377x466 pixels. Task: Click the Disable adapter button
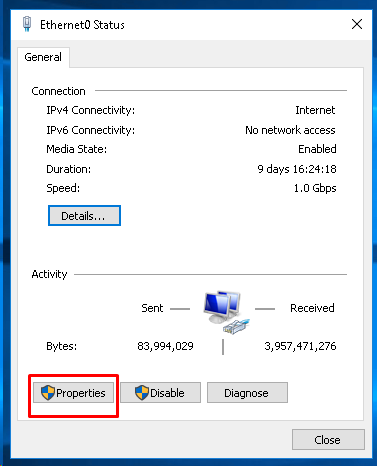coord(160,393)
